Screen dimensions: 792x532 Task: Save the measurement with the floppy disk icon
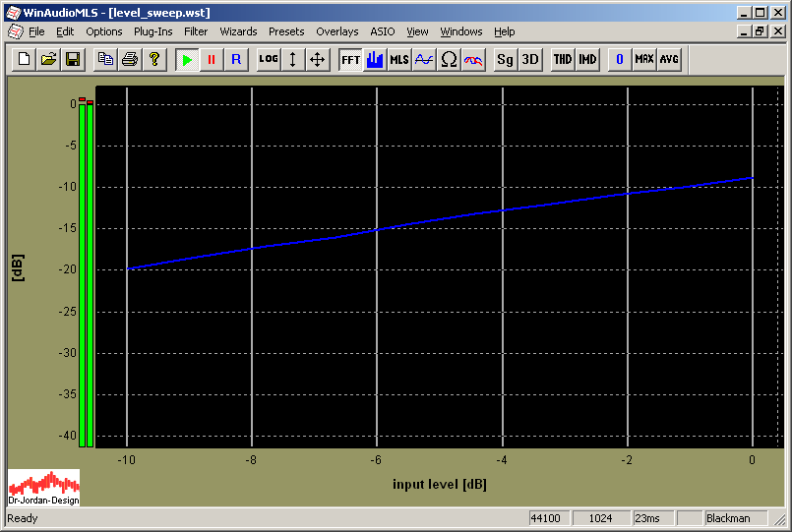72,59
